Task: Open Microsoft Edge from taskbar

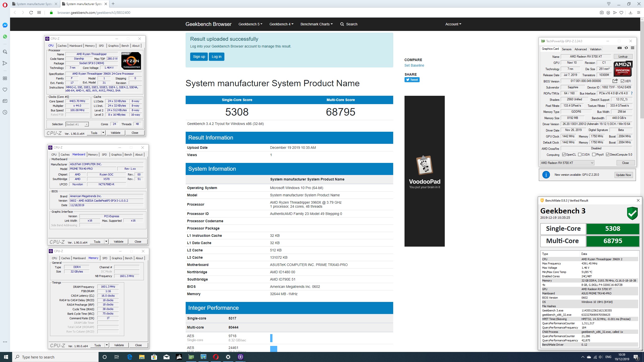Action: pyautogui.click(x=130, y=357)
